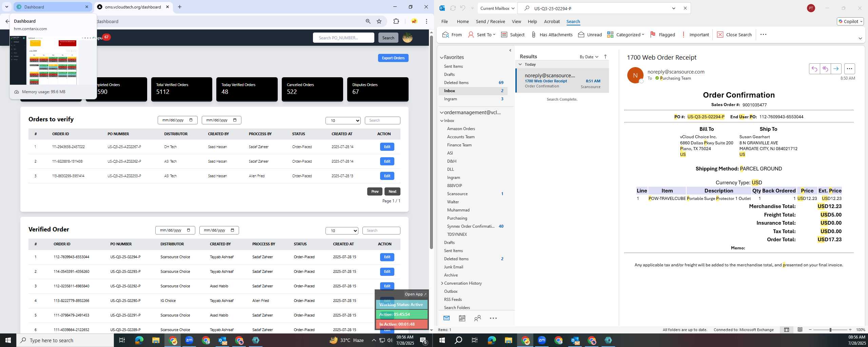The width and height of the screenshot is (868, 347).
Task: Click the Outlook forward arrow icon
Action: [x=836, y=69]
